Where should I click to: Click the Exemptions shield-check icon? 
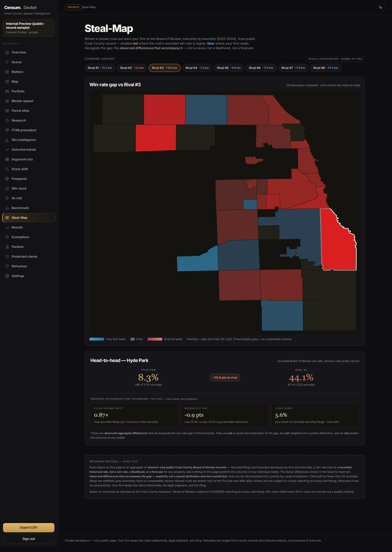pyautogui.click(x=7, y=237)
